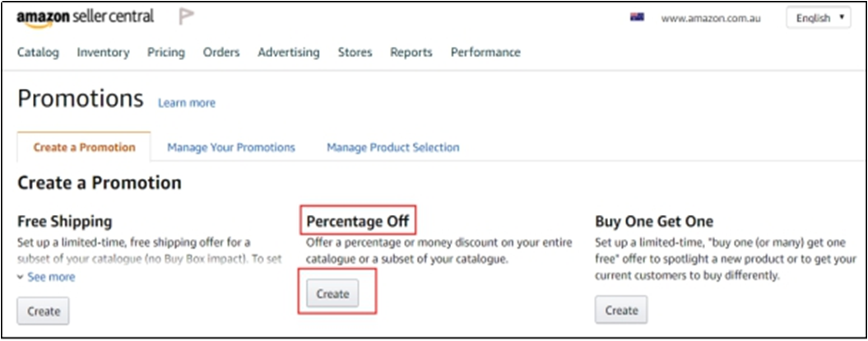Open the Catalog menu
This screenshot has width=868, height=341.
click(38, 52)
